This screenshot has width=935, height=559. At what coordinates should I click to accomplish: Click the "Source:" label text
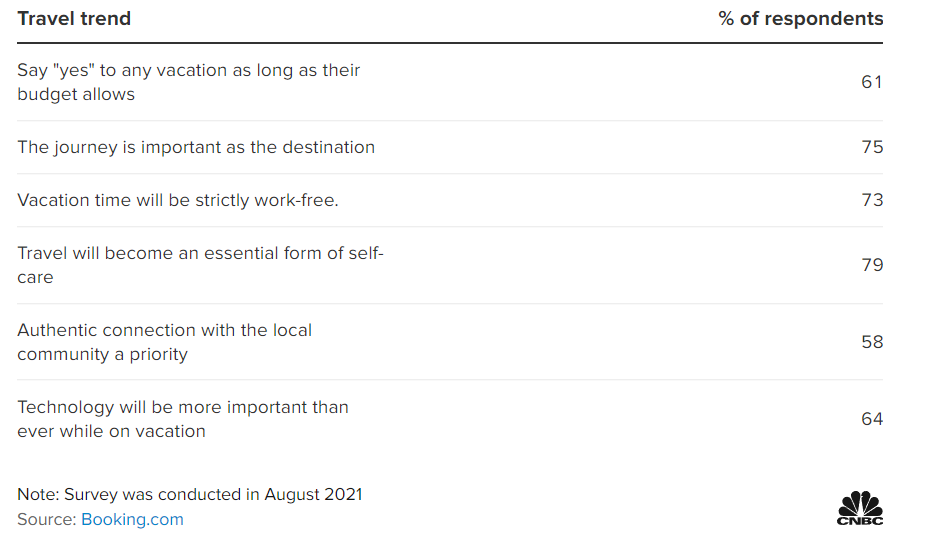tap(46, 519)
